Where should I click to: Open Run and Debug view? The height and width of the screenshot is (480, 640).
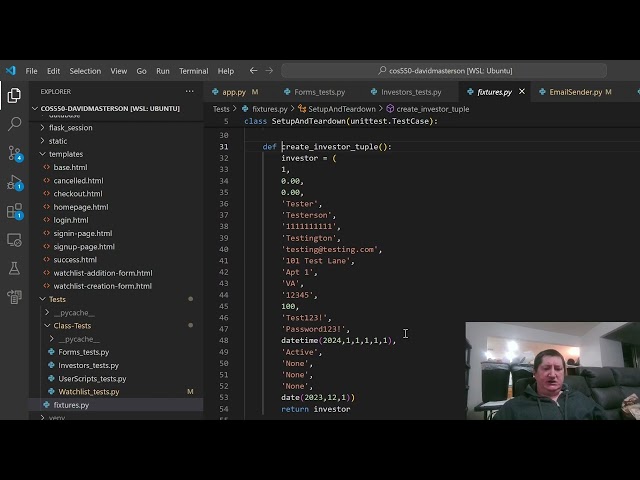click(15, 182)
